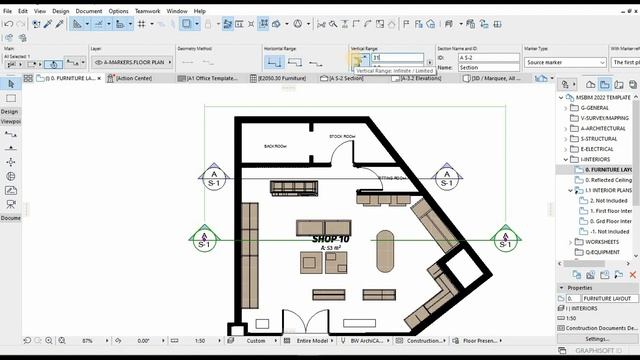This screenshot has width=640, height=360.
Task: Expand the WORKSHEETS folder
Action: [571, 242]
